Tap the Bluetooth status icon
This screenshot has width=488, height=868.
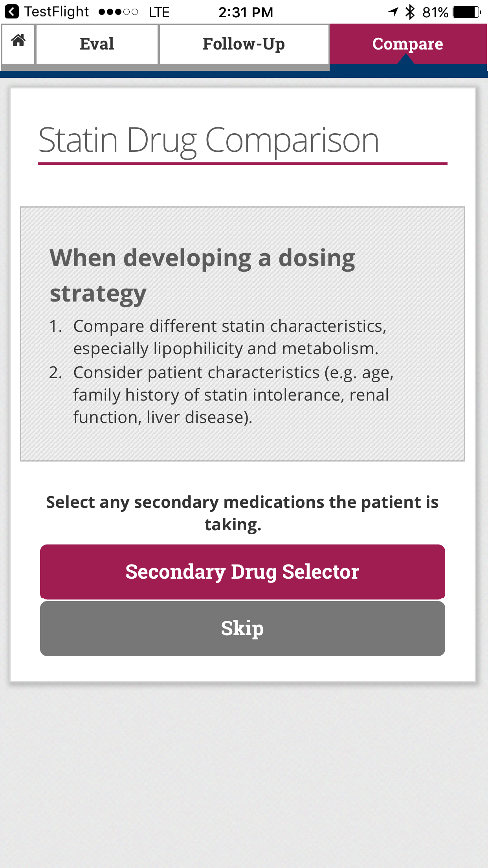coord(410,12)
